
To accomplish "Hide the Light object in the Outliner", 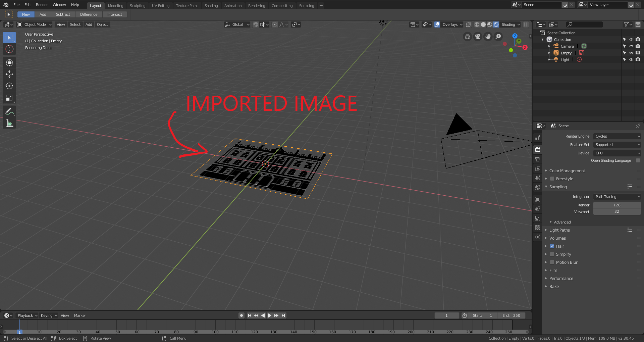I will (x=631, y=59).
